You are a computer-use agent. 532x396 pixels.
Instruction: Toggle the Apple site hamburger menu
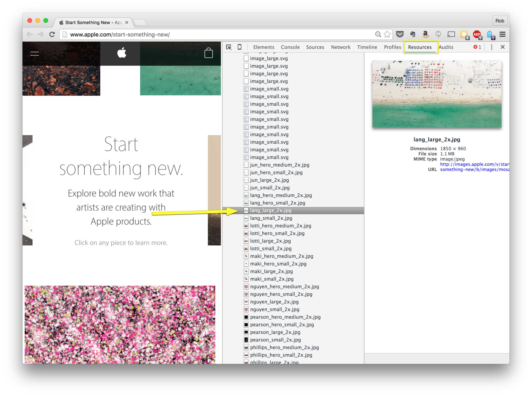[35, 53]
